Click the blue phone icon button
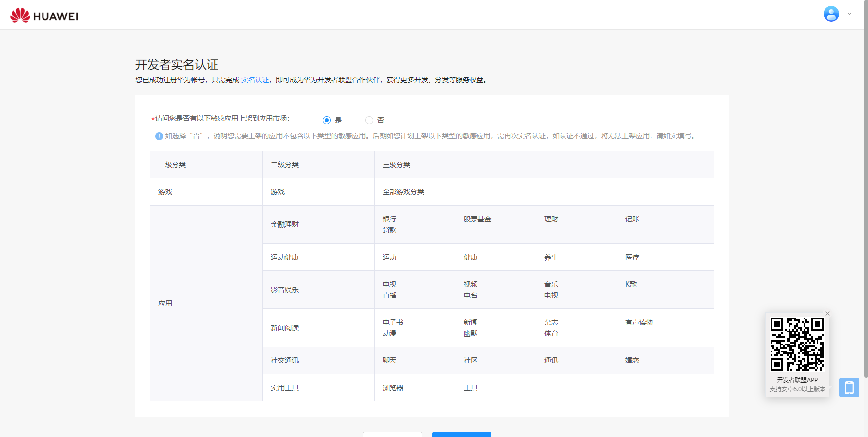 click(x=849, y=388)
